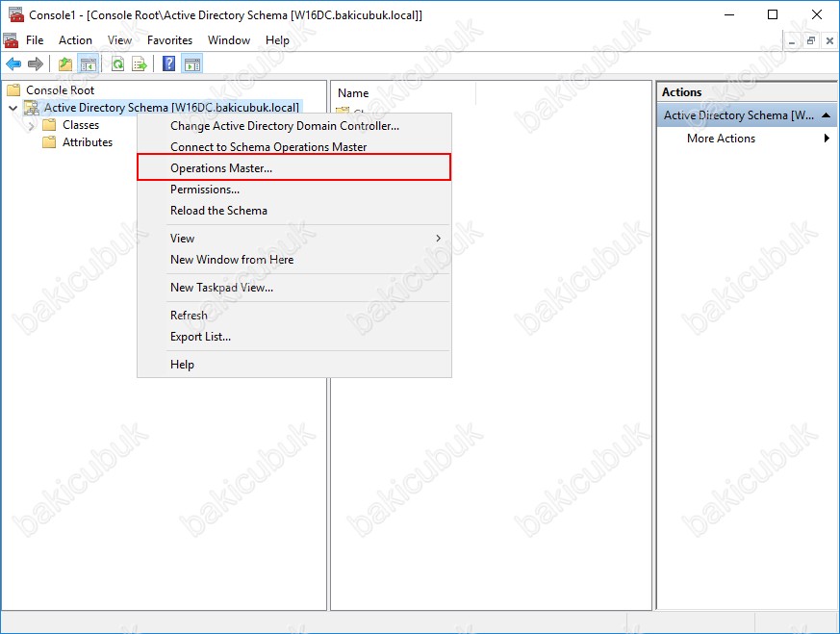This screenshot has width=840, height=634.
Task: Minimize the Console1 main window
Action: (x=729, y=14)
